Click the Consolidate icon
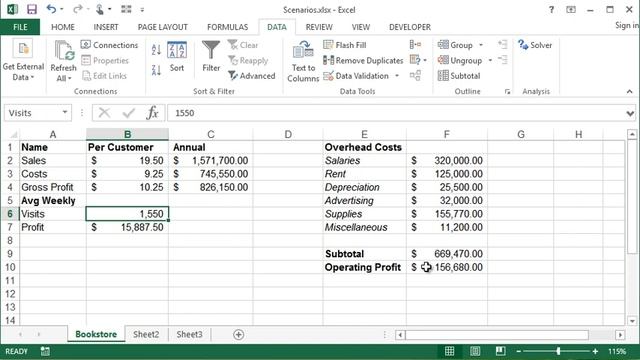The image size is (640, 360). pyautogui.click(x=415, y=44)
